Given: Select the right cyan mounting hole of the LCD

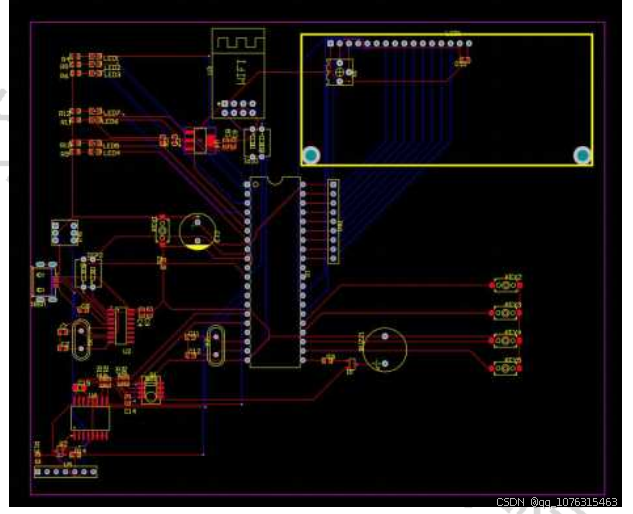Looking at the screenshot, I should point(582,155).
